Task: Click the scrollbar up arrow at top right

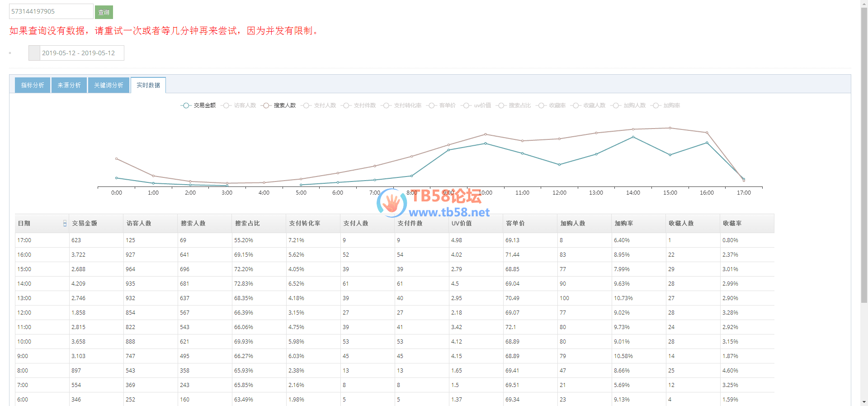Action: 863,4
